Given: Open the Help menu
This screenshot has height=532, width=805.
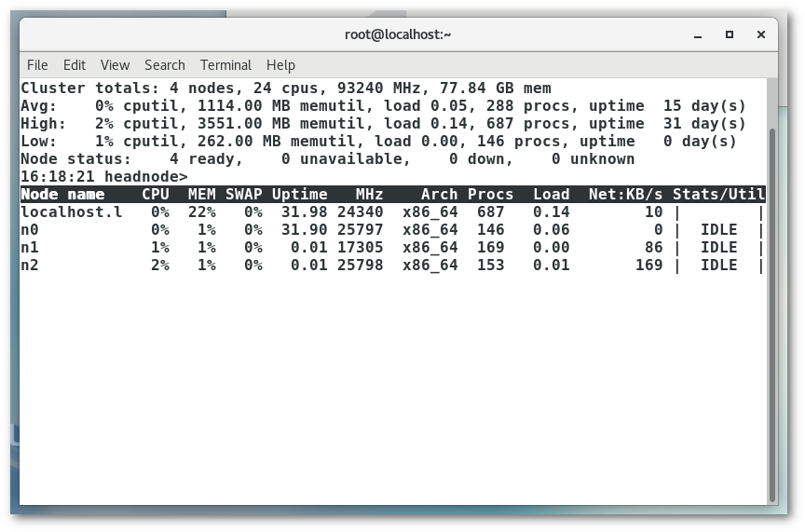Looking at the screenshot, I should pos(280,65).
